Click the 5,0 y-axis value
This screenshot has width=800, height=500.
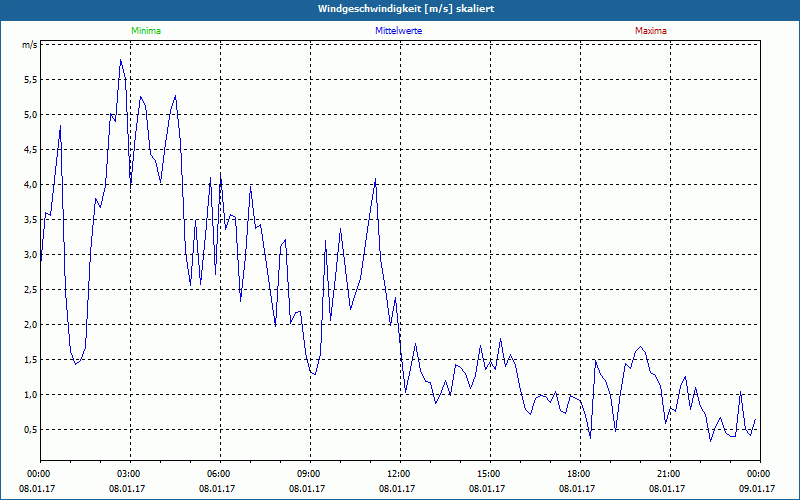31,115
